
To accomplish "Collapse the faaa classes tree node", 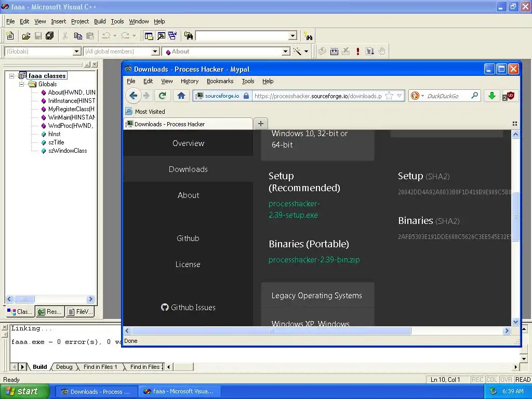I will coord(11,76).
